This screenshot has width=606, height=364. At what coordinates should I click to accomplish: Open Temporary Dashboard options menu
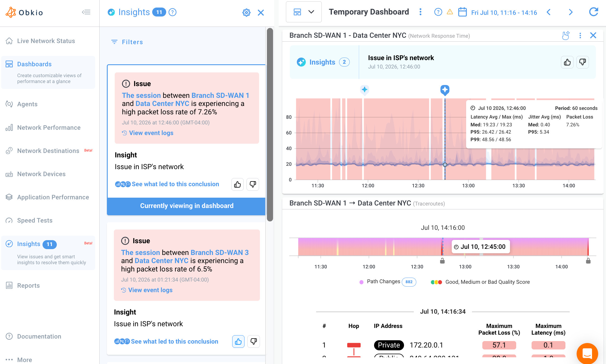click(420, 12)
